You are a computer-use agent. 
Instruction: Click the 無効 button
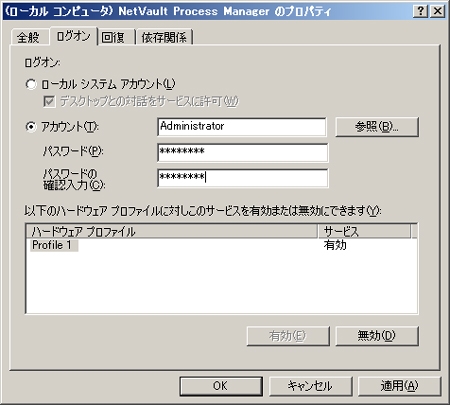pos(377,336)
